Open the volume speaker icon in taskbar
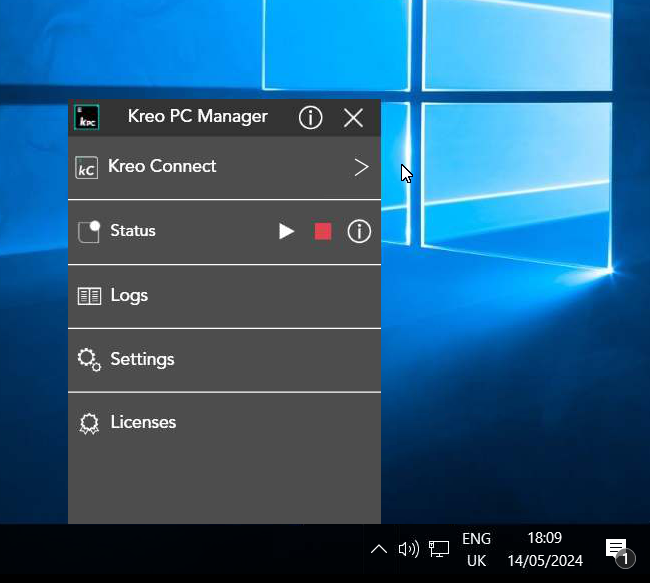The width and height of the screenshot is (650, 583). click(x=408, y=549)
